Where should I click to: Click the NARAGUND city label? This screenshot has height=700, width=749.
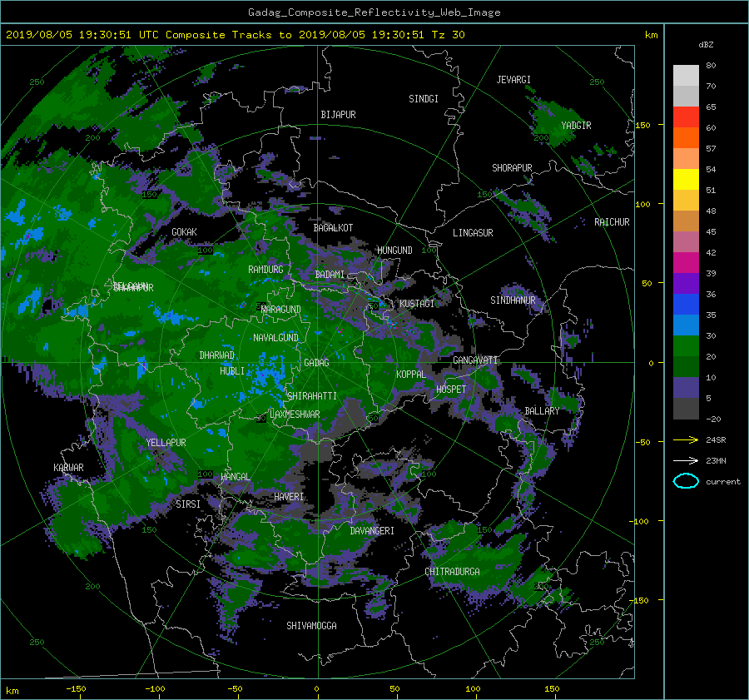(x=281, y=310)
